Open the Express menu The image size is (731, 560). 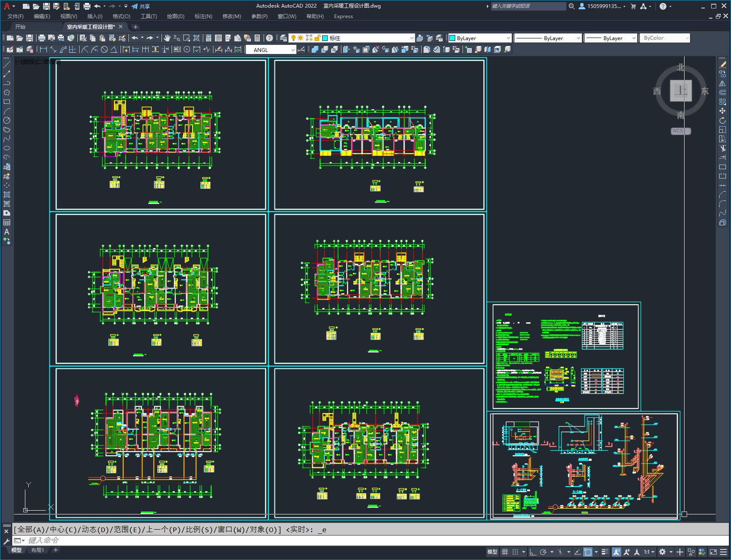pyautogui.click(x=343, y=16)
